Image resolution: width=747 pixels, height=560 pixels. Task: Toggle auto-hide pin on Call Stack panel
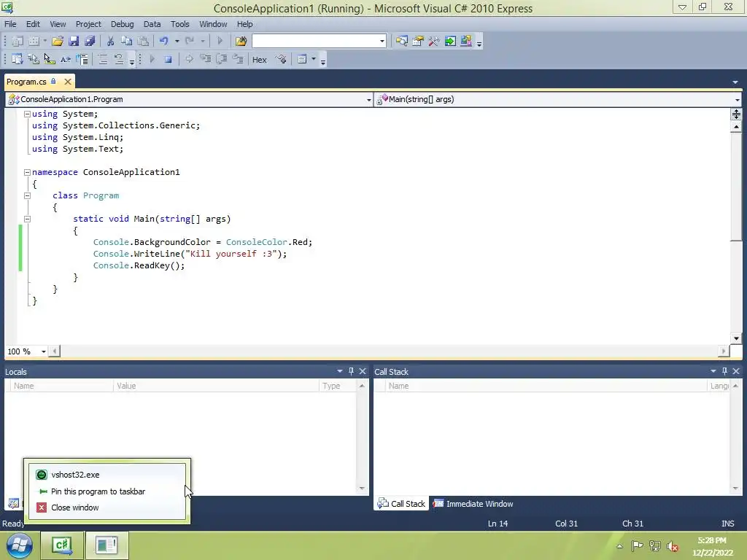[724, 371]
